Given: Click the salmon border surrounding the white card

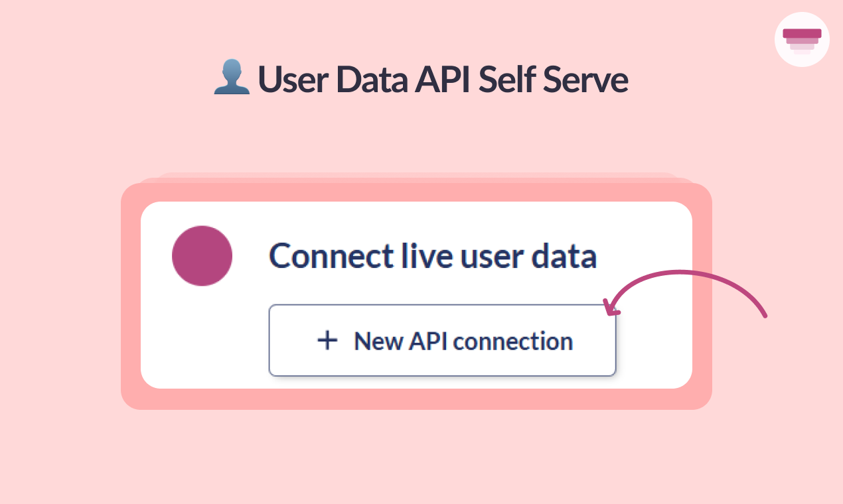Looking at the screenshot, I should point(130,295).
